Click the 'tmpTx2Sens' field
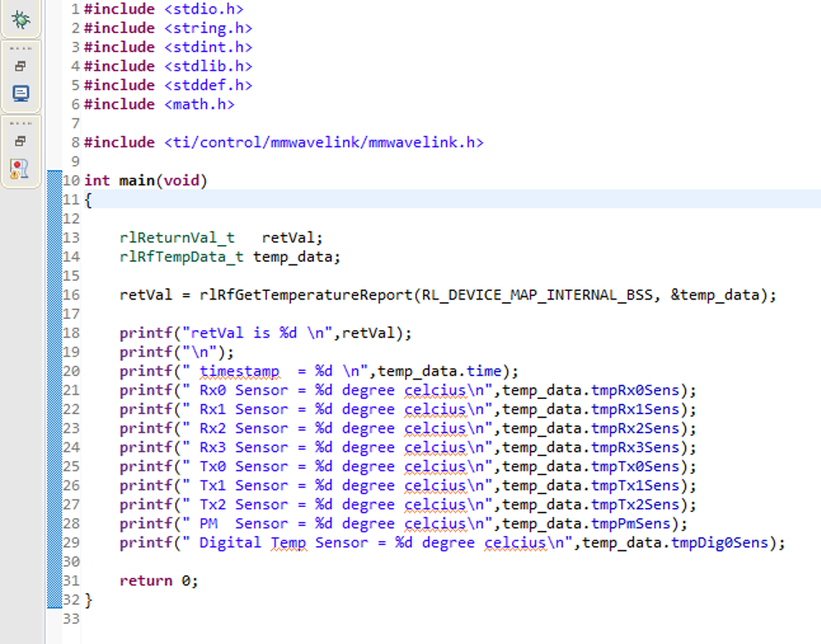The image size is (821, 644). (x=636, y=504)
